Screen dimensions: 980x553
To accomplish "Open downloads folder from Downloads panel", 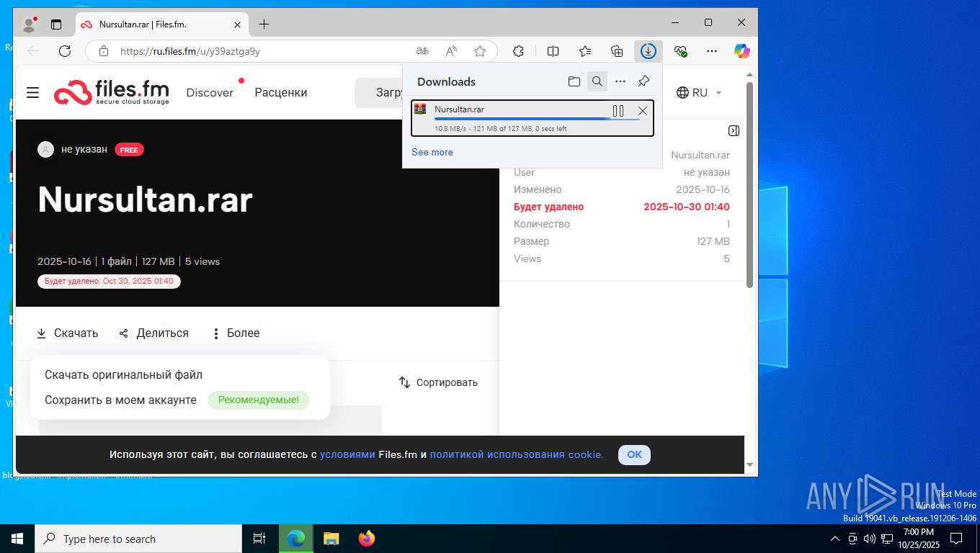I will pos(574,81).
